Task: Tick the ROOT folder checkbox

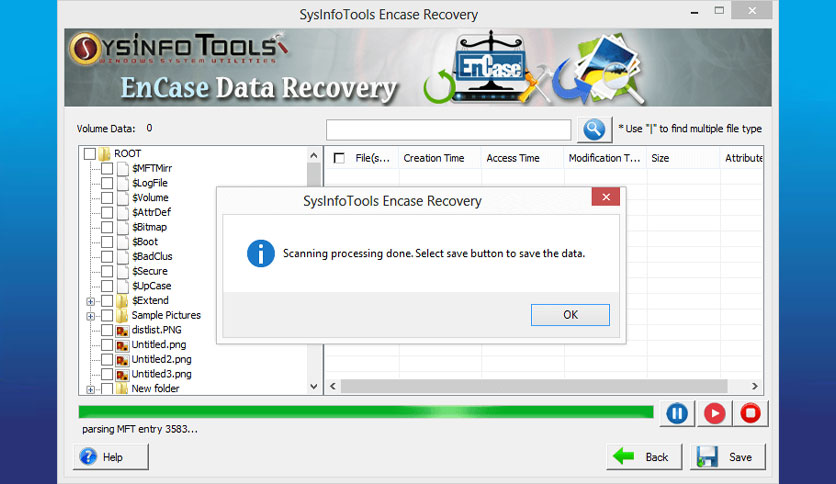Action: 90,154
